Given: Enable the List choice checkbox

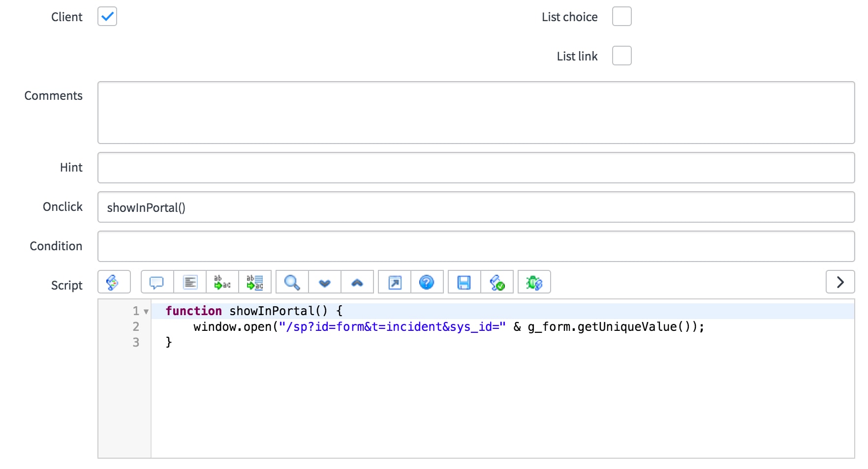Looking at the screenshot, I should (x=621, y=17).
